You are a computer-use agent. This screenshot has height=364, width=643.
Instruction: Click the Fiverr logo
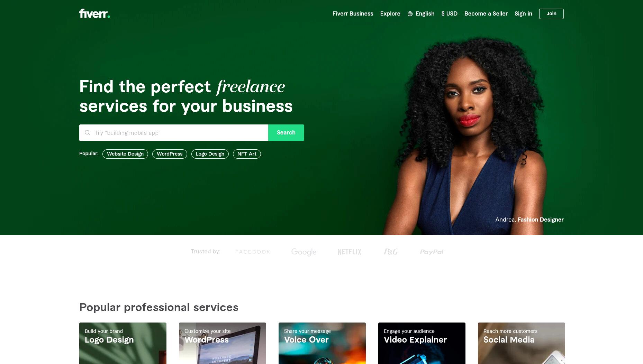coord(94,13)
